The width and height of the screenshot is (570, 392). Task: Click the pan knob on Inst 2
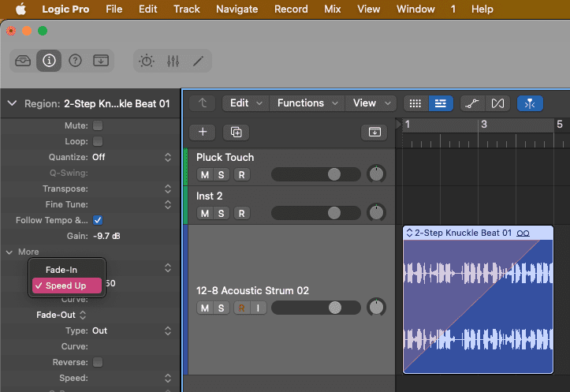[x=376, y=213]
